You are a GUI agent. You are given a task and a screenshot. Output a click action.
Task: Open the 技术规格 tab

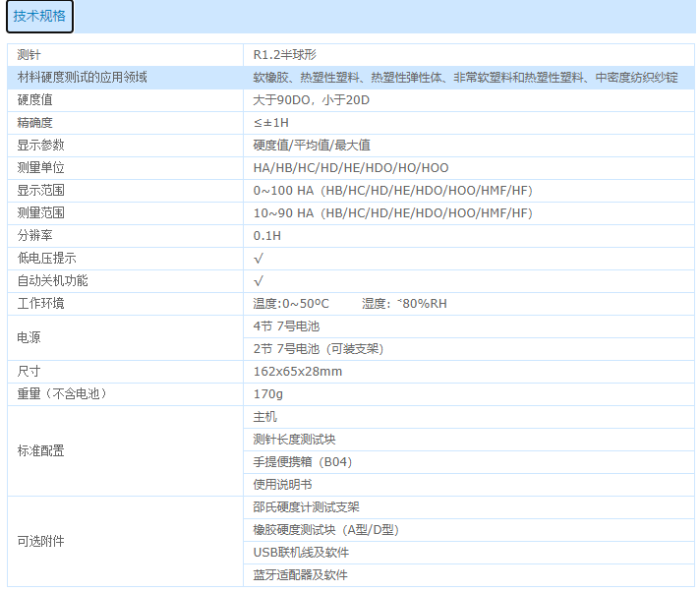tap(39, 17)
